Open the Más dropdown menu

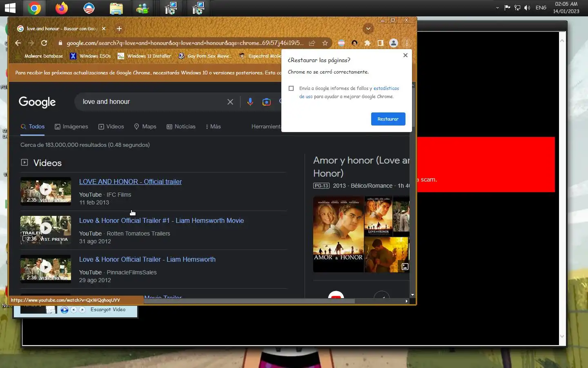coord(213,127)
